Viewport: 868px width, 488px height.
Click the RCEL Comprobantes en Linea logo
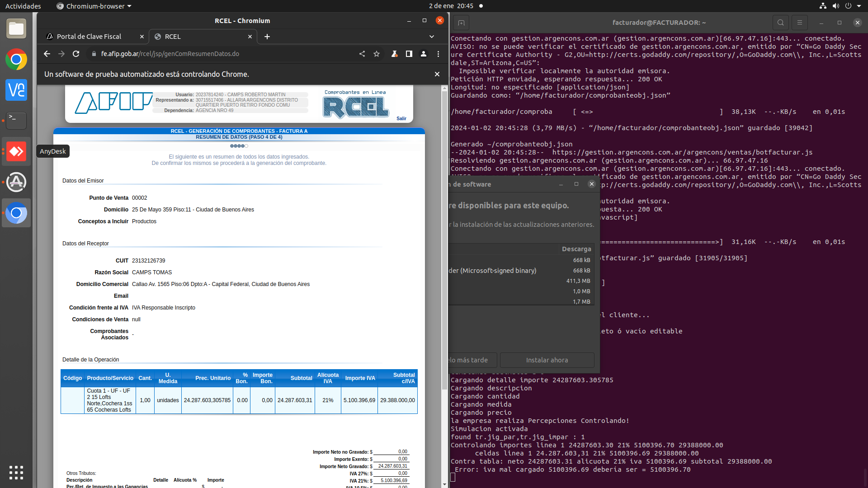click(x=355, y=104)
